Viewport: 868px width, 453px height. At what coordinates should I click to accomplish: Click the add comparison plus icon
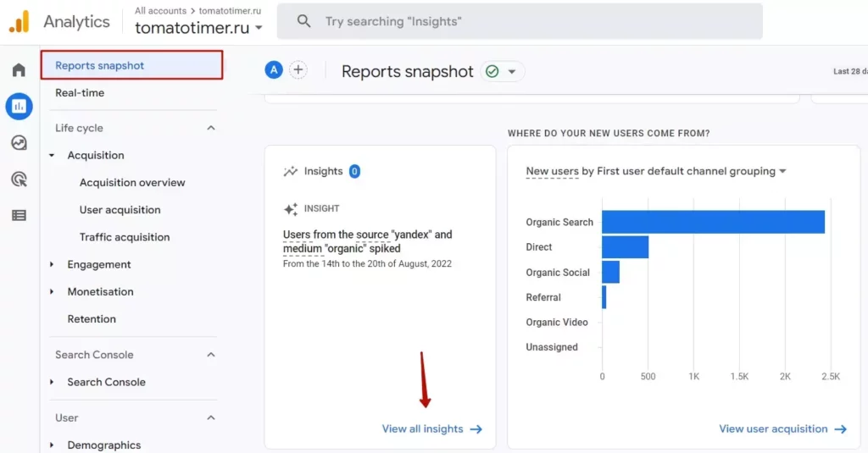click(x=298, y=69)
